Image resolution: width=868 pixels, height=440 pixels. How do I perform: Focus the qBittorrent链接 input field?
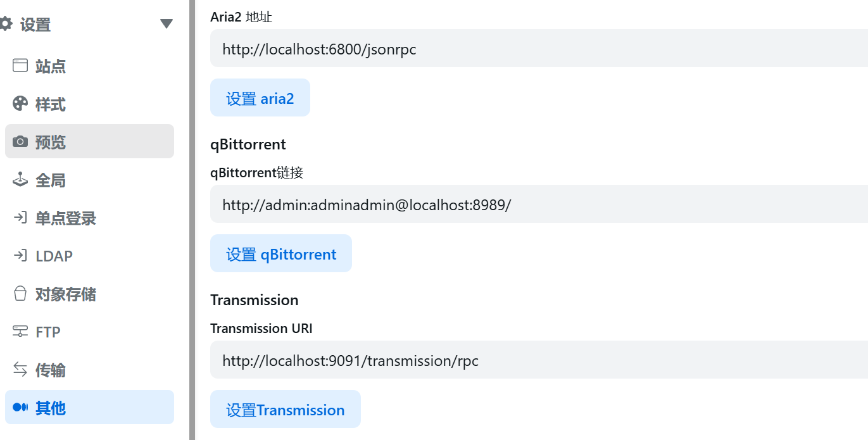coord(538,204)
